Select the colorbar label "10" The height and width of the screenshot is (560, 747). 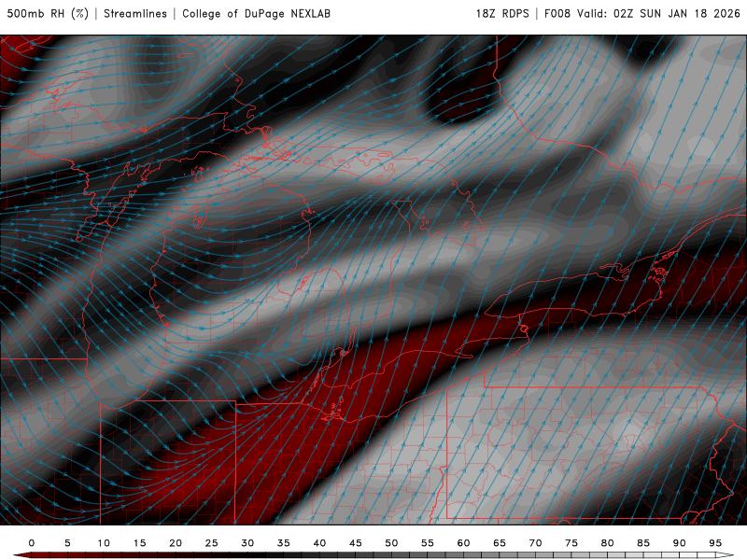coord(104,543)
